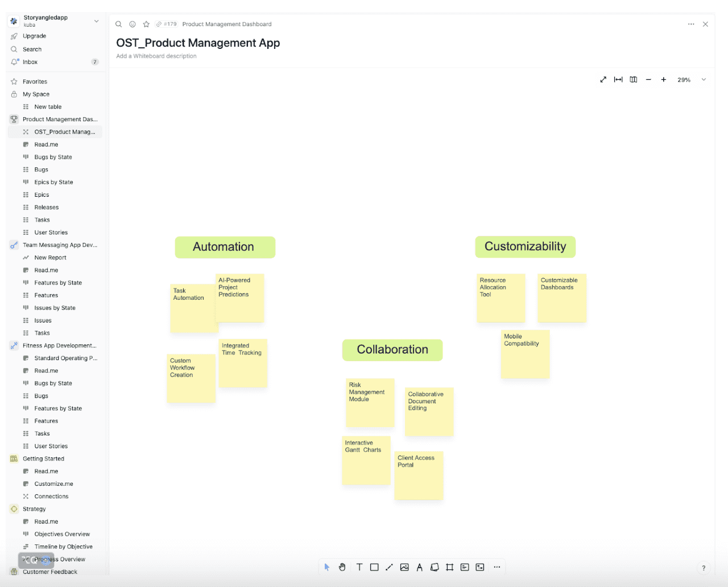Screen dimensions: 728x587
Task: Open Inbox from the sidebar
Action: [x=30, y=62]
